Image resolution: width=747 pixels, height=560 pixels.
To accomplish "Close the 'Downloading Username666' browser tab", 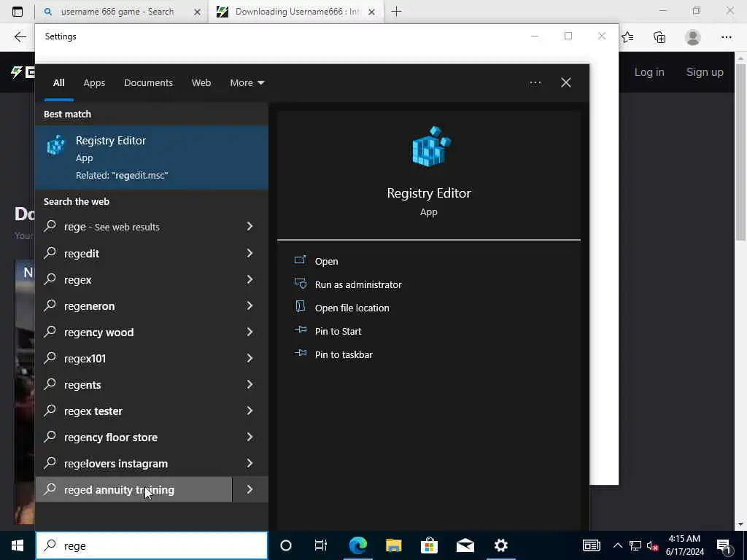I will [x=371, y=12].
